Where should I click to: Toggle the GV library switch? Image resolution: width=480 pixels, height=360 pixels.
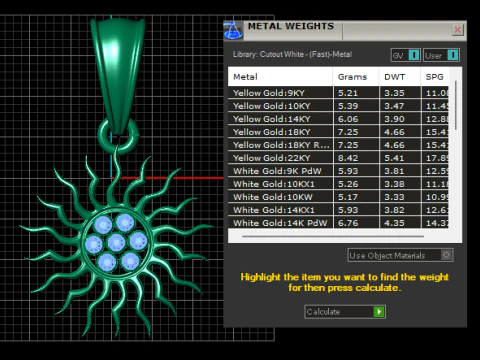[405, 55]
